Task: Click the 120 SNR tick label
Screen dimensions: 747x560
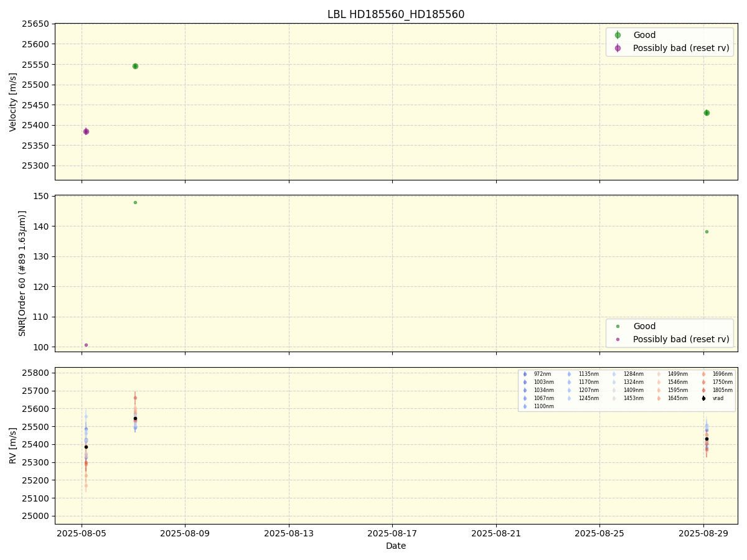Action: tap(42, 287)
